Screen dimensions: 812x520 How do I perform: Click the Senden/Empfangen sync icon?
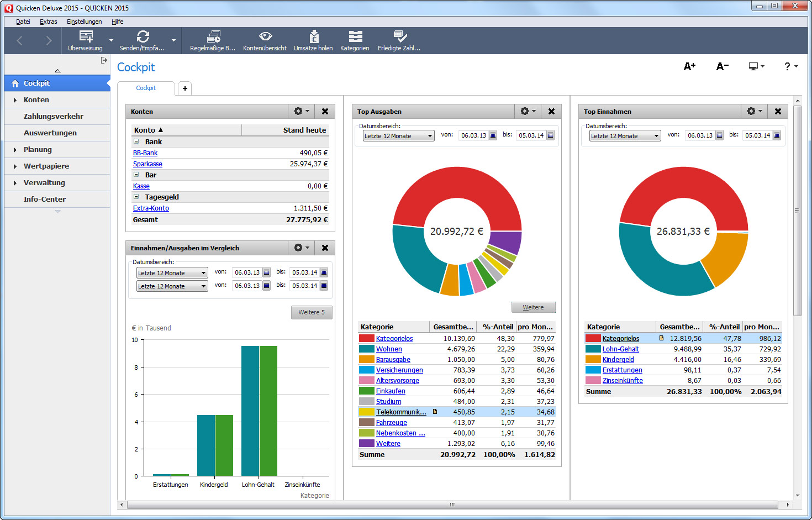[143, 37]
